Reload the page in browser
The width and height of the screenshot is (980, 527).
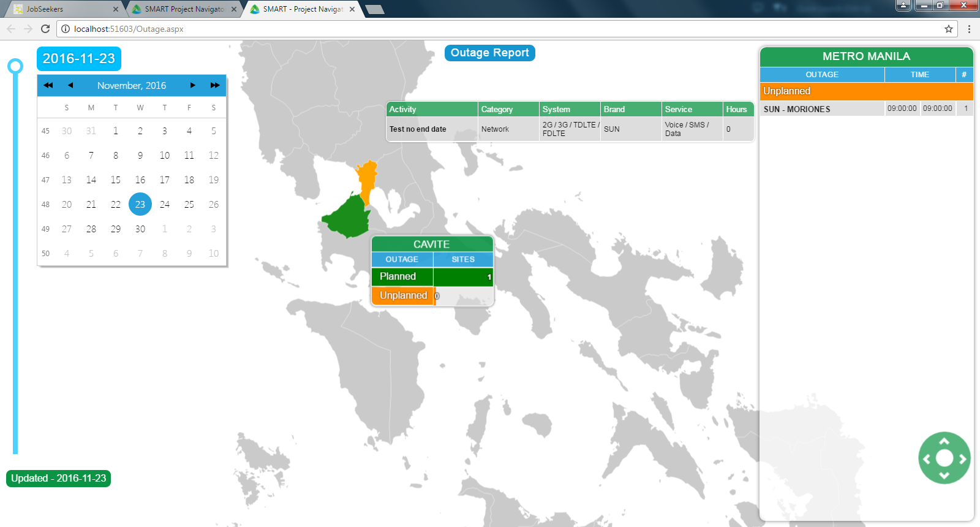click(x=45, y=29)
